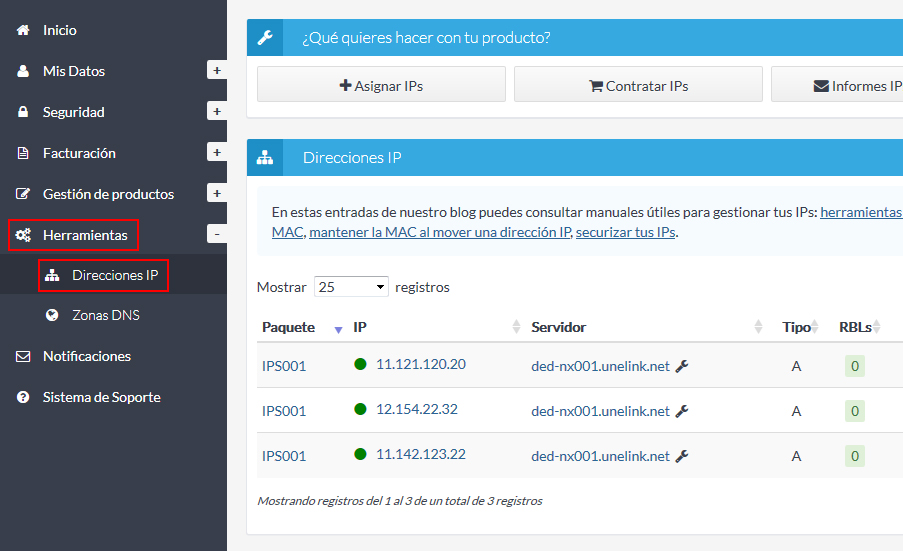903x551 pixels.
Task: Expand the Mis Datos submenu with plus button
Action: coord(216,71)
